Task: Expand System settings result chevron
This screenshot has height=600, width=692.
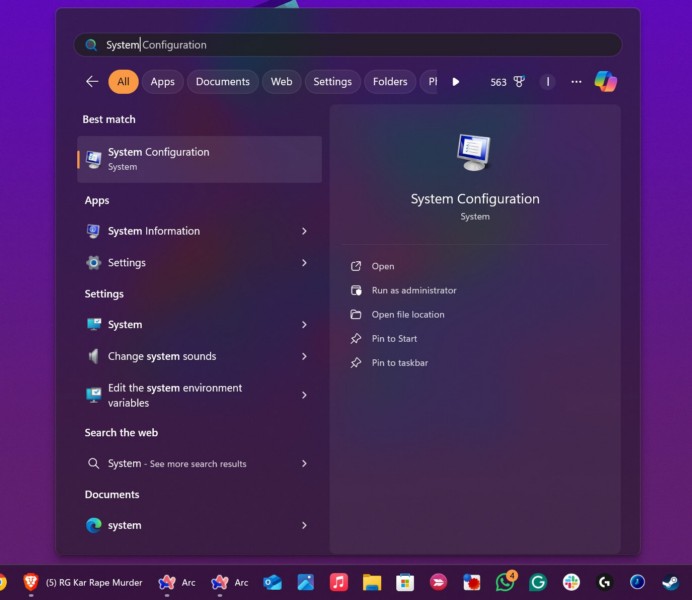Action: point(304,325)
